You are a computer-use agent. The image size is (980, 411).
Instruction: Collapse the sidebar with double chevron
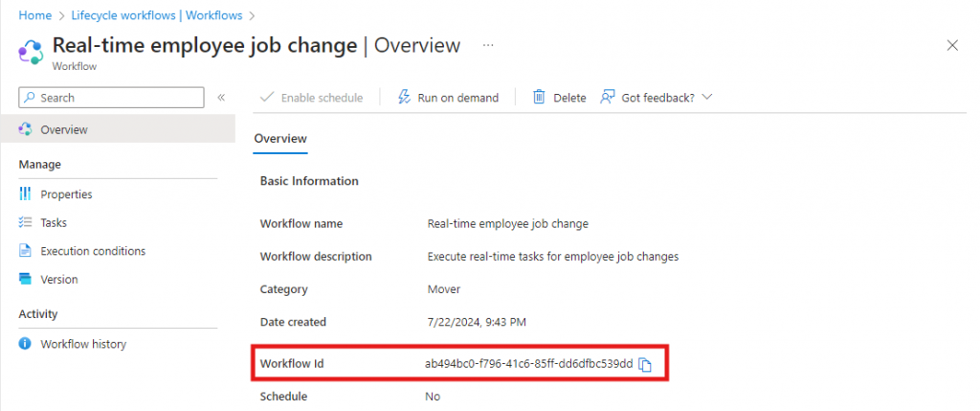coord(221,98)
